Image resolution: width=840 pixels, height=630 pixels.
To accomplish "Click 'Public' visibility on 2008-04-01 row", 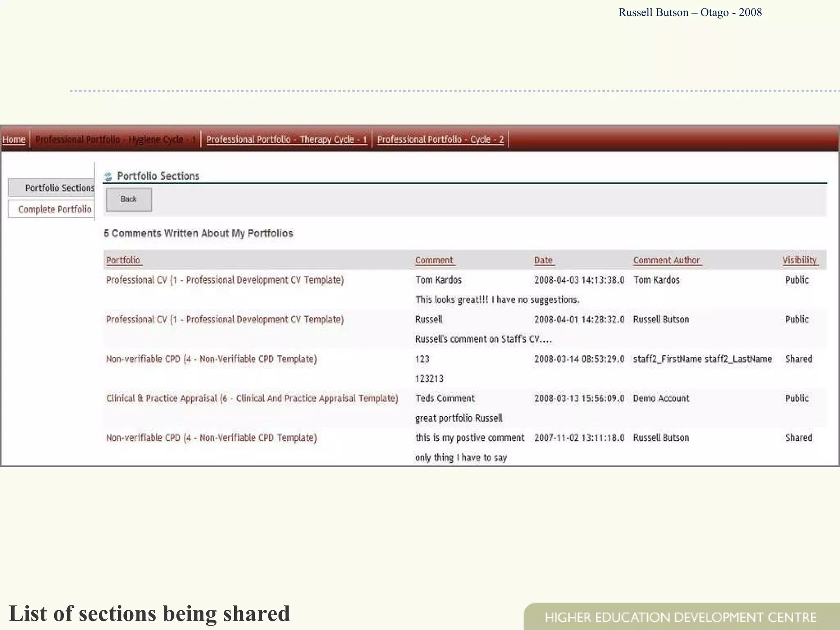I will (x=797, y=320).
